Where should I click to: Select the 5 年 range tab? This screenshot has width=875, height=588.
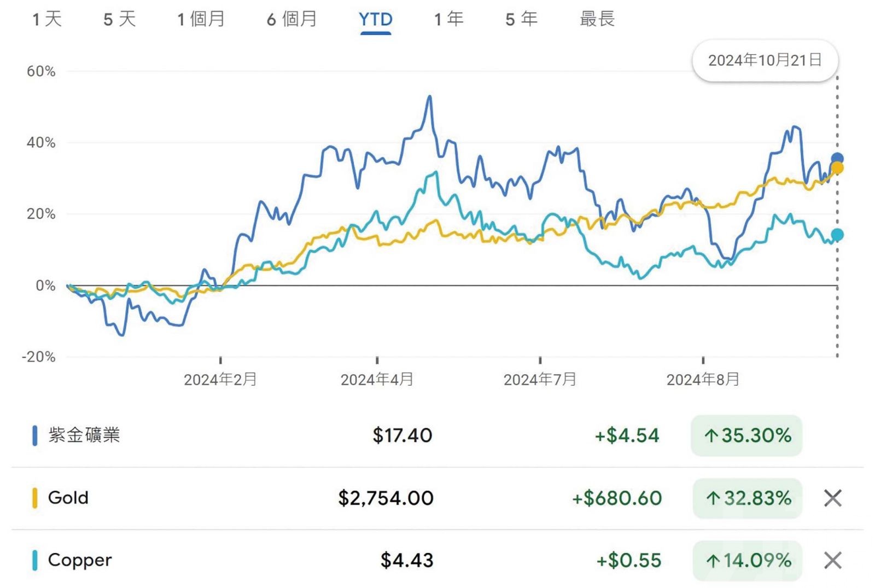click(521, 19)
